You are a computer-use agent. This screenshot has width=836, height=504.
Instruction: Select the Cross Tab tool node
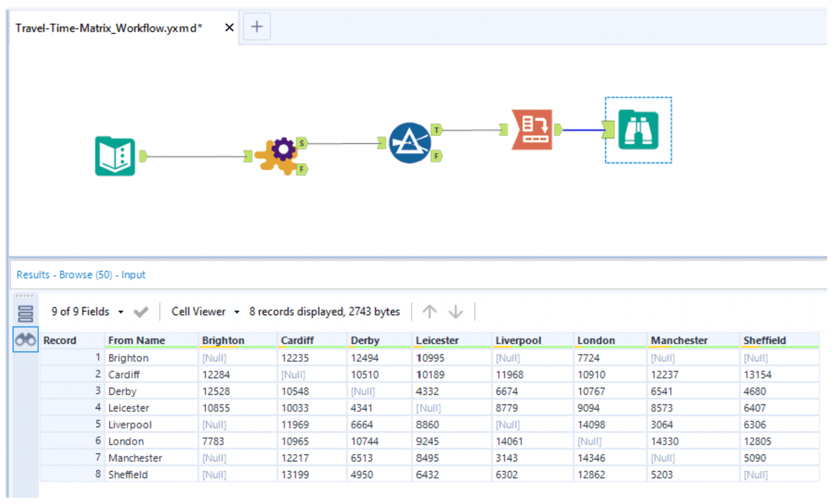pyautogui.click(x=532, y=130)
